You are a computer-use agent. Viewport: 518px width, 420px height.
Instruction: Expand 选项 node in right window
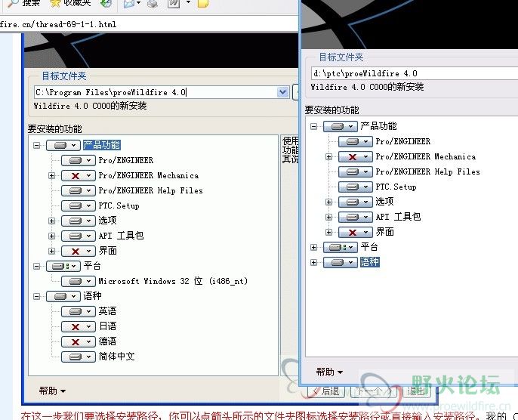click(328, 202)
